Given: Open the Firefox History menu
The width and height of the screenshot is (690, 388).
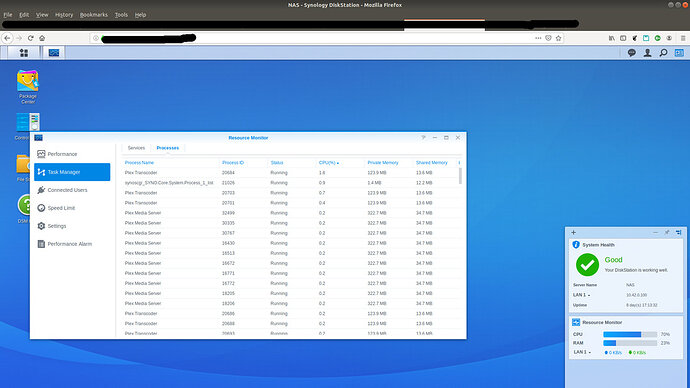Looking at the screenshot, I should [x=64, y=15].
